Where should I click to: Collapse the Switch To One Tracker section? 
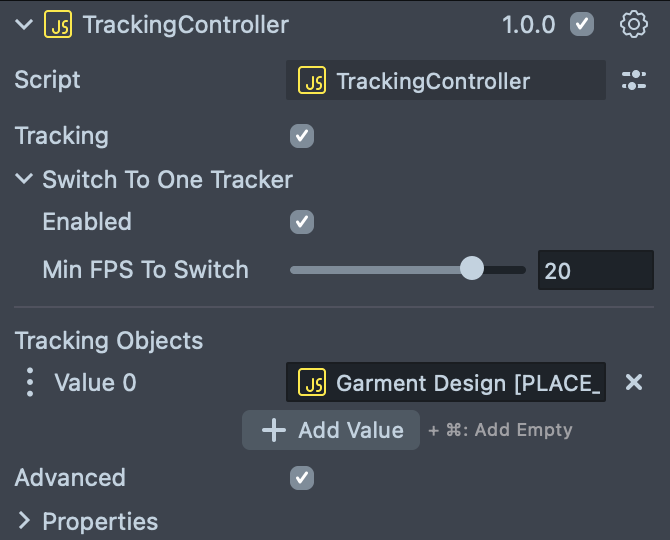24,180
